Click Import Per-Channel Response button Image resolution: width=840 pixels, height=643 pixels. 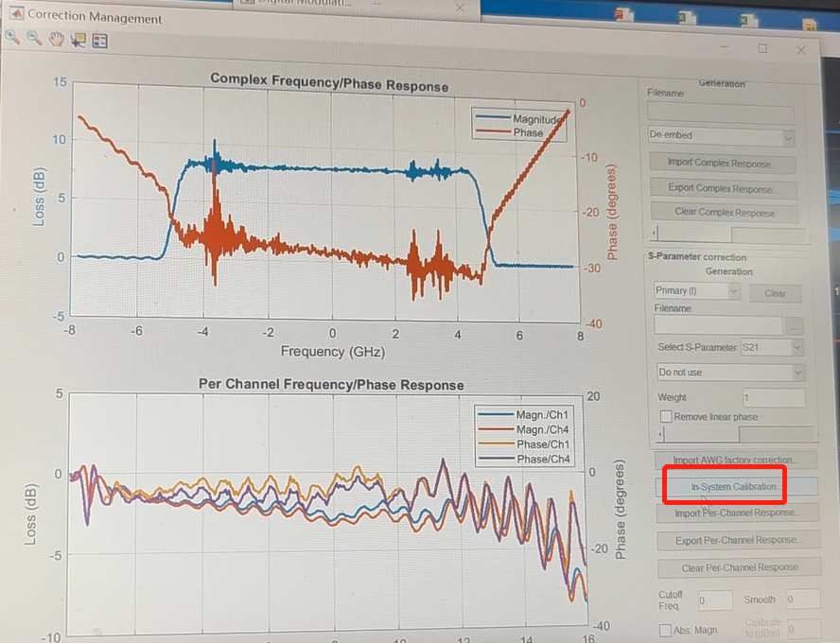click(x=738, y=513)
